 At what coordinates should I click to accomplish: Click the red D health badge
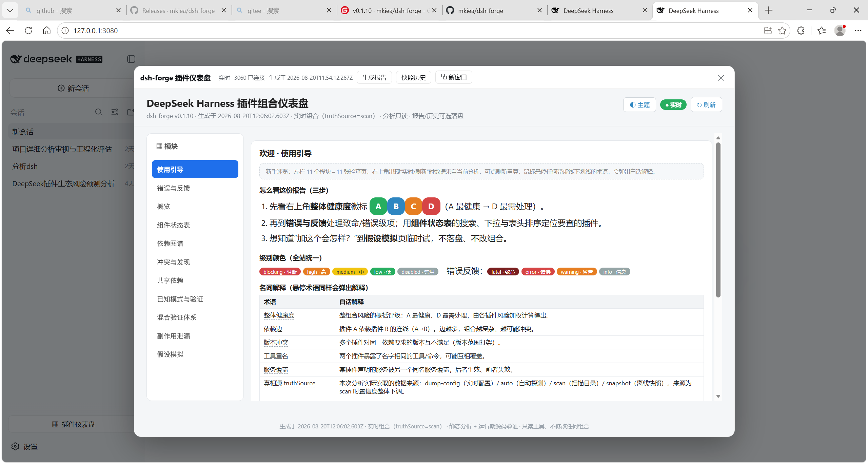pyautogui.click(x=431, y=206)
